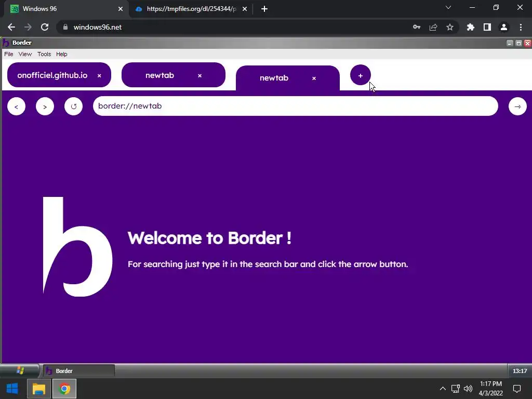Bookmark this page with the star

(449, 27)
